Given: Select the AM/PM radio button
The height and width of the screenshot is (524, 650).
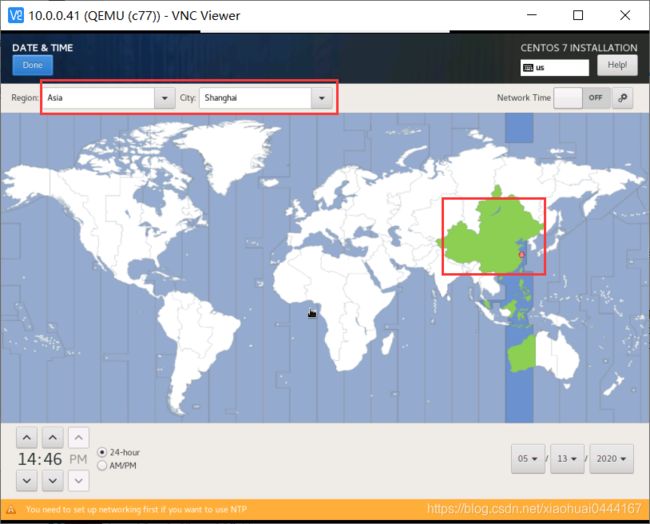Looking at the screenshot, I should tap(102, 466).
